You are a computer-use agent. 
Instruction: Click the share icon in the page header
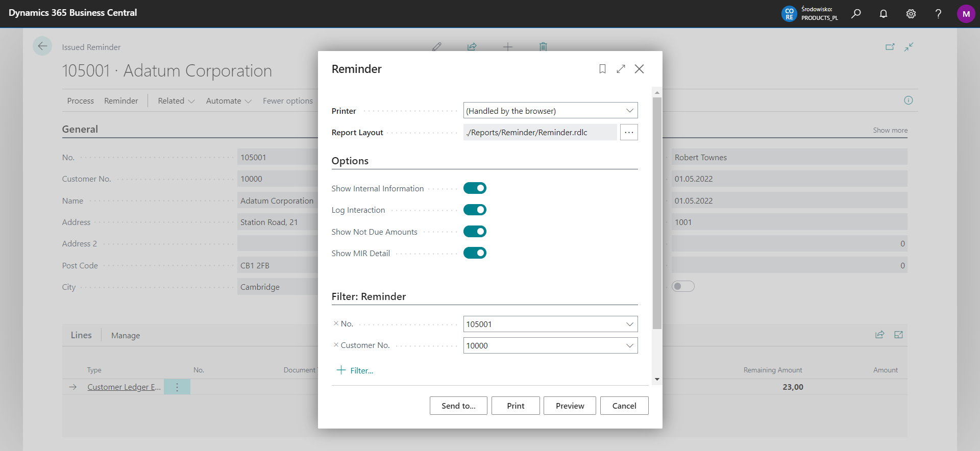472,47
